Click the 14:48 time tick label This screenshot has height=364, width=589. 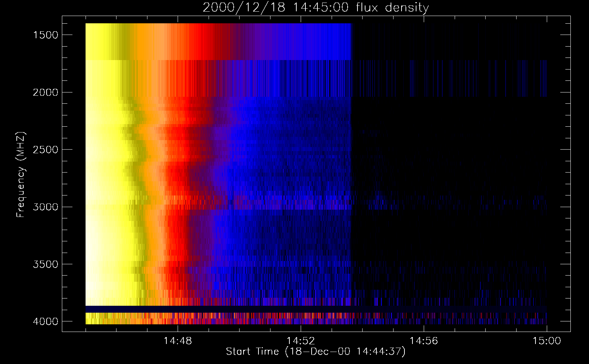coord(178,341)
